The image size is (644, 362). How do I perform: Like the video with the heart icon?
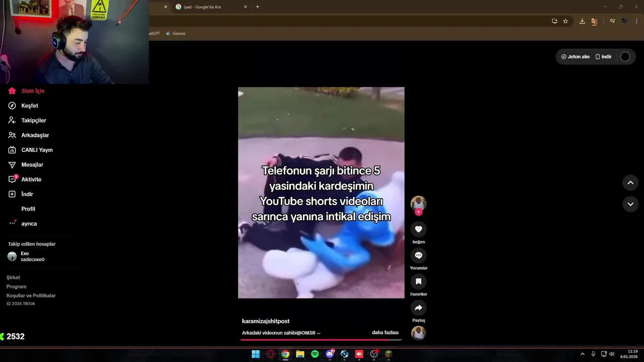[x=418, y=229]
